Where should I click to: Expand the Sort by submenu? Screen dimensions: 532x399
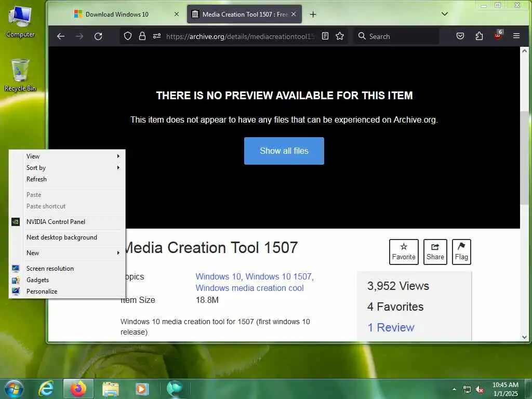(67, 168)
